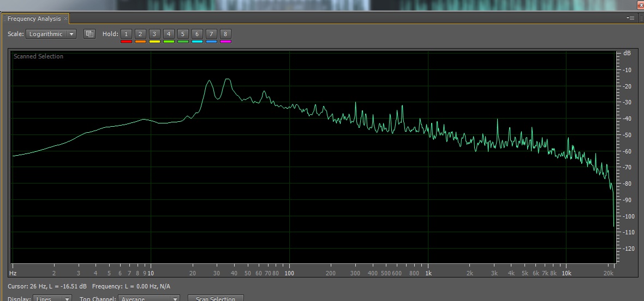The width and height of the screenshot is (644, 301).
Task: Click the green swatch under Hold 5
Action: (183, 42)
